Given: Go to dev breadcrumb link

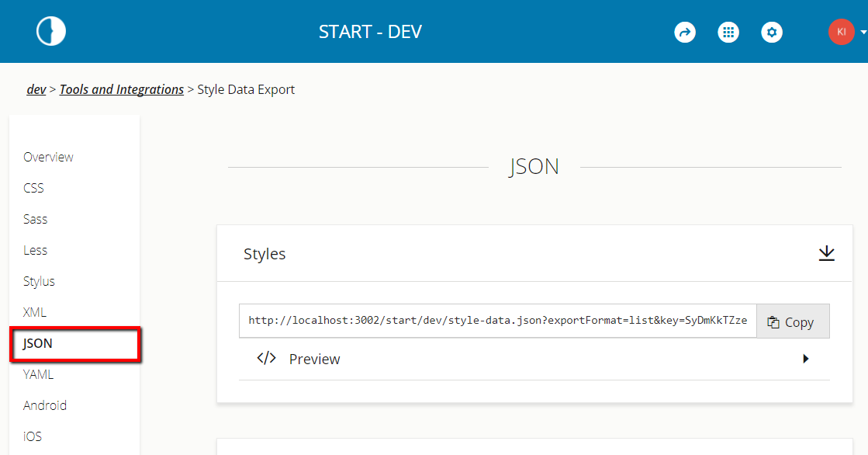Looking at the screenshot, I should tap(36, 89).
